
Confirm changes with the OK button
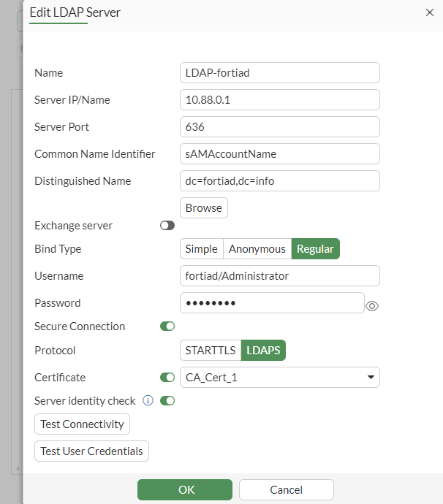185,489
